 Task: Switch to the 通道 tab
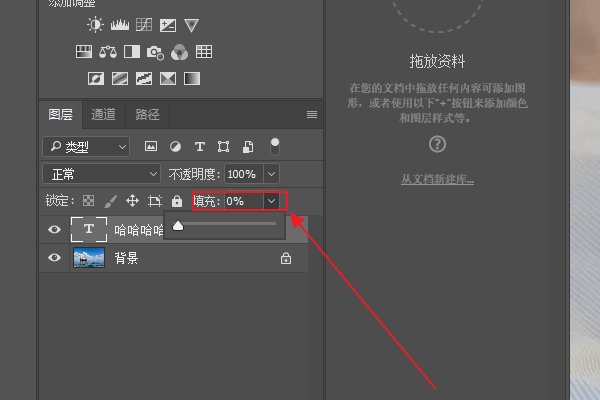click(103, 114)
